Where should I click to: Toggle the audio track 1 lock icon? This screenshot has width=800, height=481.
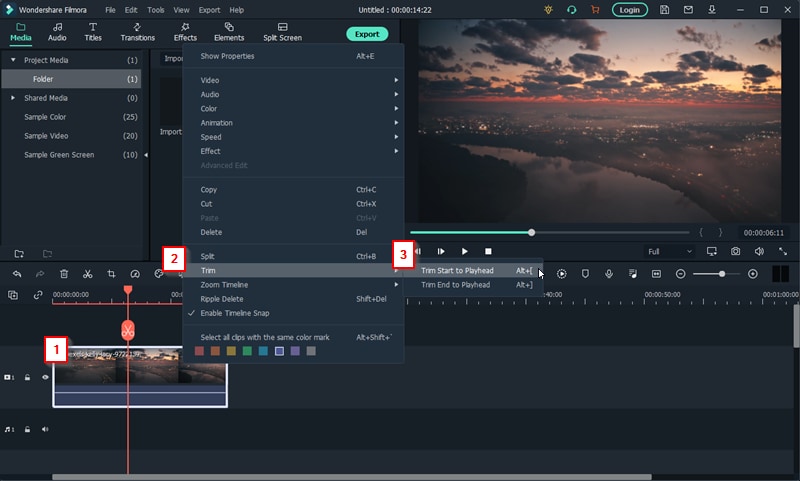28,429
